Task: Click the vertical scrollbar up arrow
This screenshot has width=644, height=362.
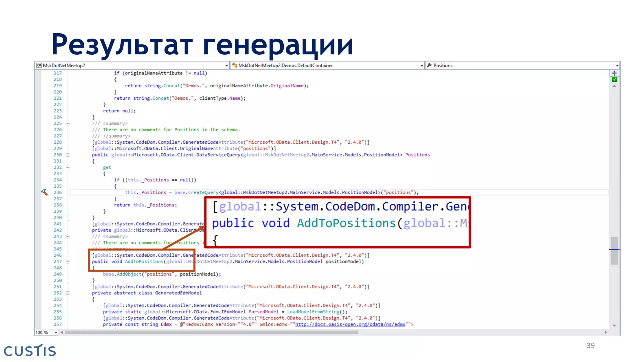Action: point(614,86)
